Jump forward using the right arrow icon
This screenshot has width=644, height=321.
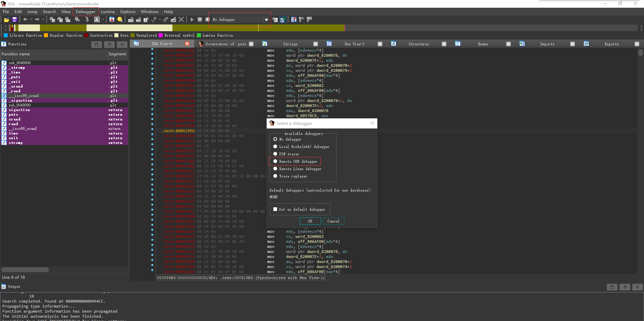37,19
